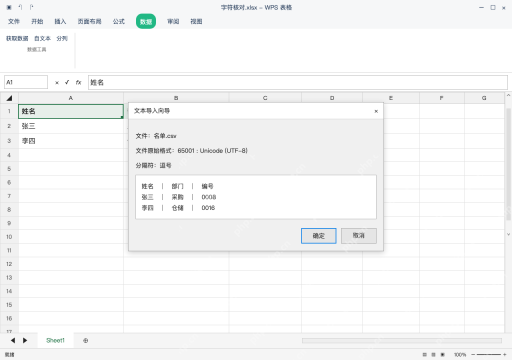The height and width of the screenshot is (360, 512).
Task: Maximize the WPS 表格 window
Action: point(493,7)
